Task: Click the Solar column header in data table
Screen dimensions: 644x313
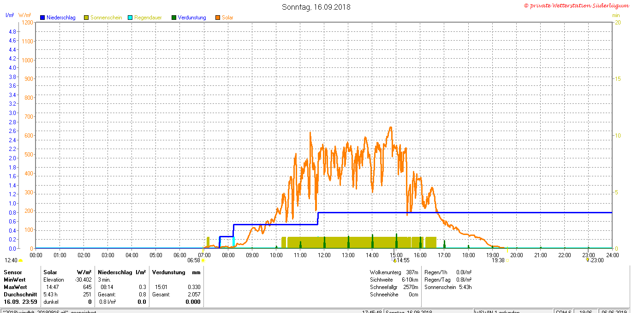Action: click(x=50, y=272)
